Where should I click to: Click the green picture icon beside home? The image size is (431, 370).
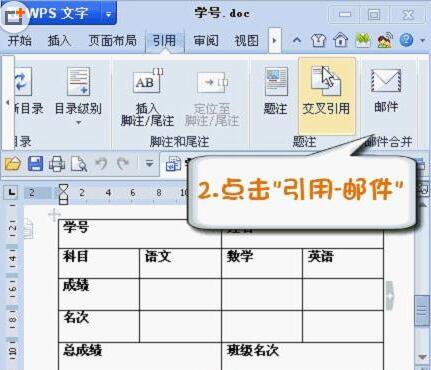[363, 41]
